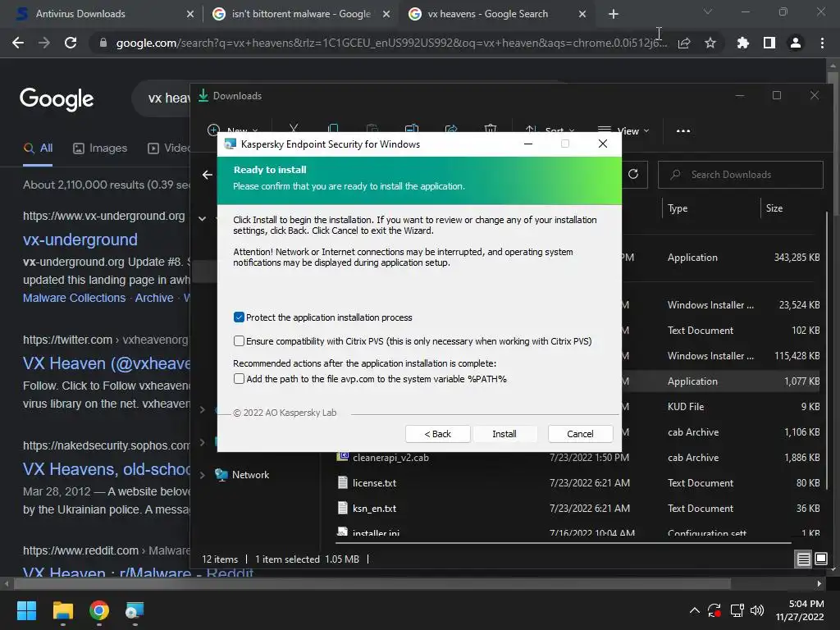Click Delete trash icon in Downloads toolbar

(491, 129)
